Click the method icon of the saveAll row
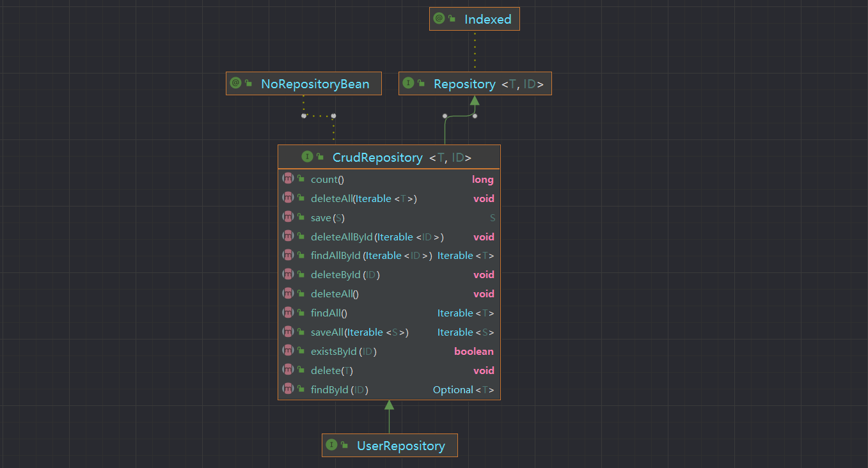This screenshot has height=468, width=868. tap(288, 332)
